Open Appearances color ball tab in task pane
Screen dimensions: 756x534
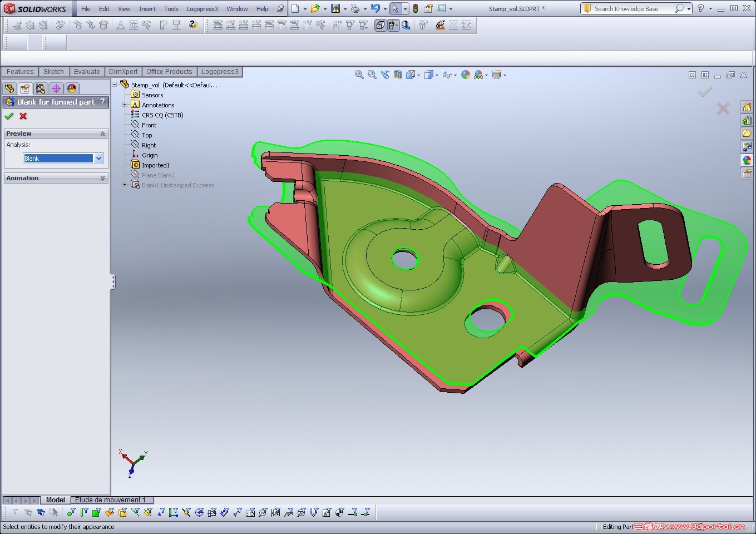(747, 160)
